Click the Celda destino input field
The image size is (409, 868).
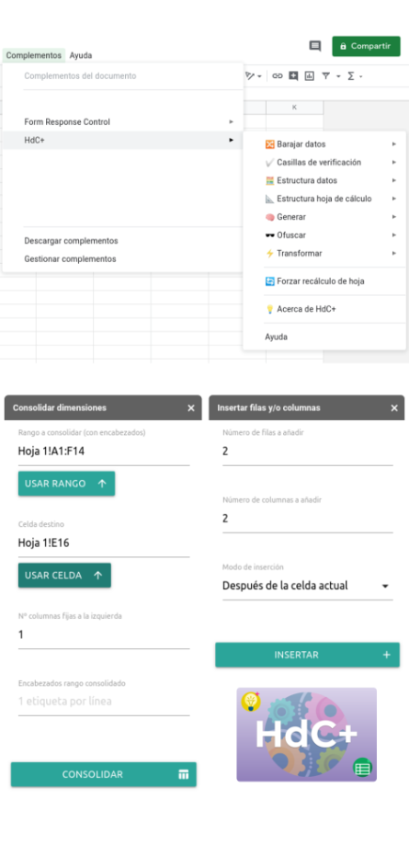[104, 543]
